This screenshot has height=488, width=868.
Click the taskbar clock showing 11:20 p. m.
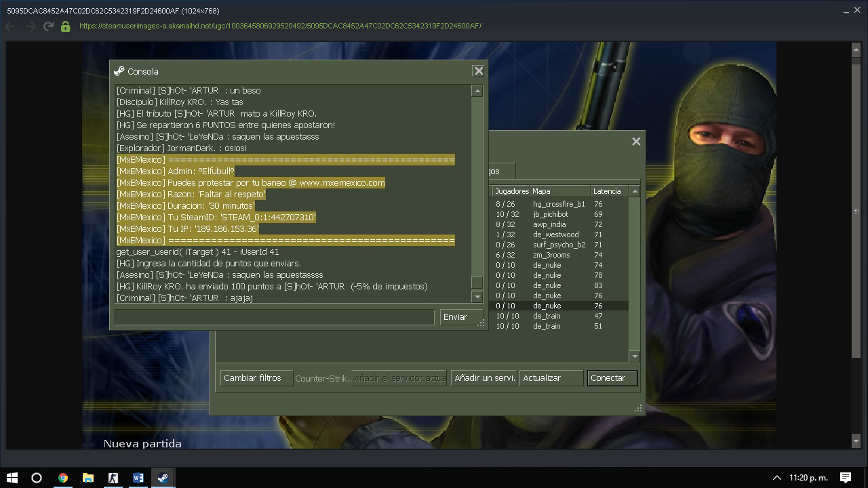(808, 478)
